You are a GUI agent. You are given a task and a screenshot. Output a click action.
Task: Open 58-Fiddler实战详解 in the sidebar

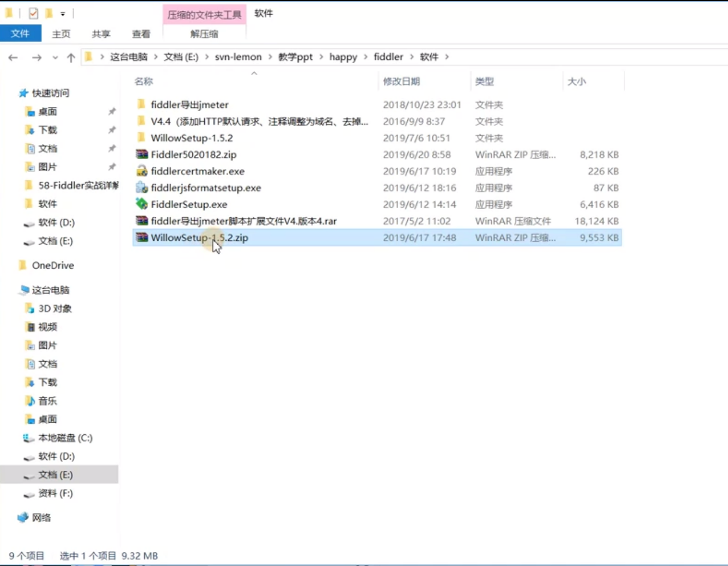point(78,186)
